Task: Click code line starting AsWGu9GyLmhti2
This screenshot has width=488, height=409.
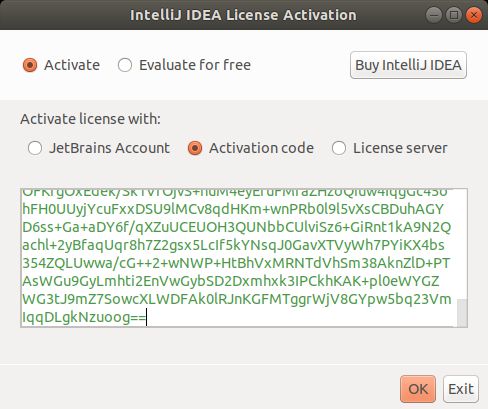Action: pyautogui.click(x=231, y=281)
